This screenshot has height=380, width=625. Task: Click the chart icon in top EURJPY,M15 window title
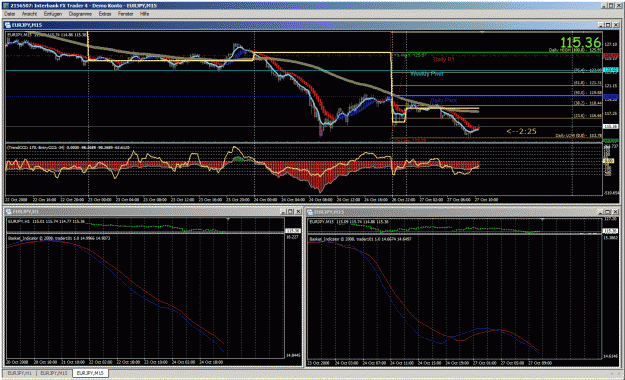pos(8,25)
